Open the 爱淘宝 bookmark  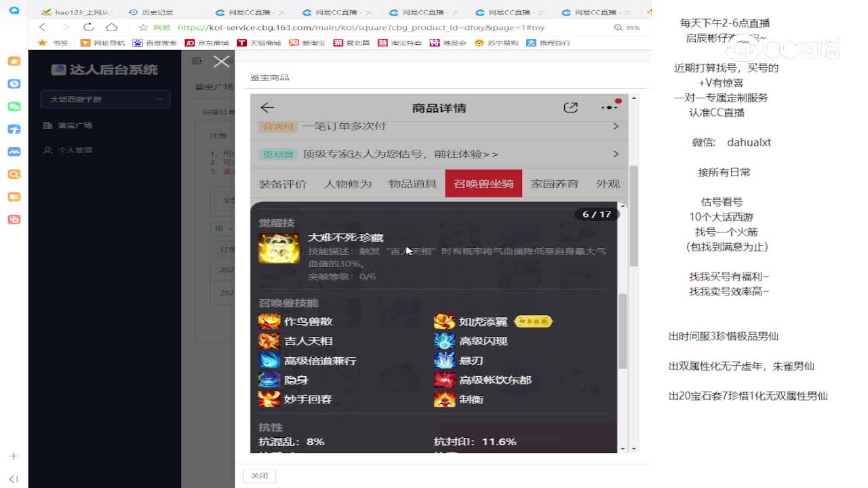click(307, 43)
